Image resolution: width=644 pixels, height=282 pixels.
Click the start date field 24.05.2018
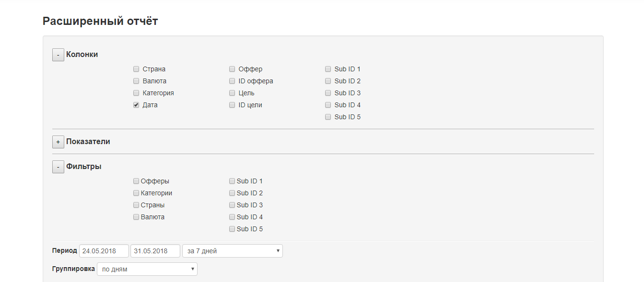[x=104, y=251]
